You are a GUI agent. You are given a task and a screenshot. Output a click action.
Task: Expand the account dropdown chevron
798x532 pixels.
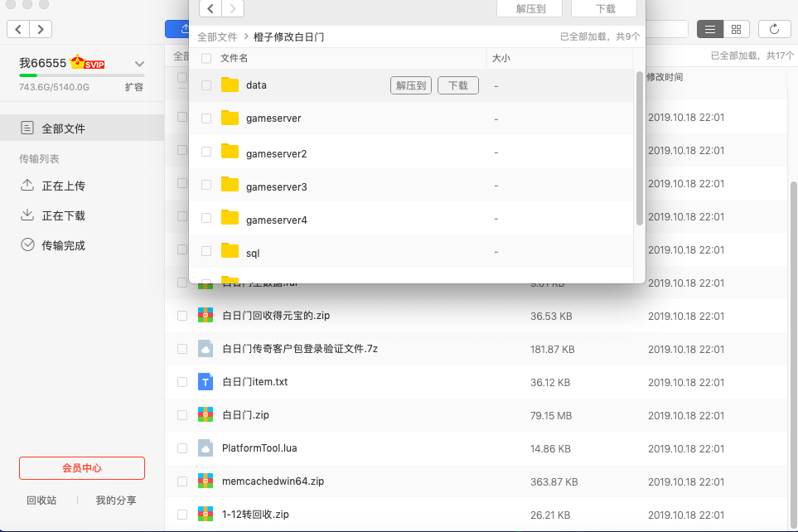pos(139,64)
